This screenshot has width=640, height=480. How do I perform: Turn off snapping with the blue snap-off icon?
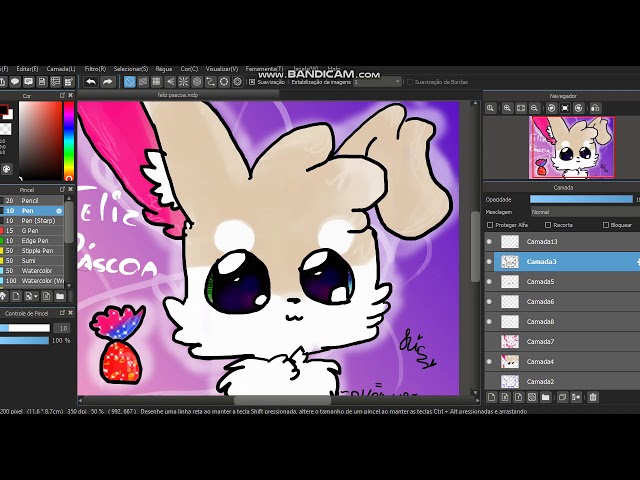click(x=129, y=82)
